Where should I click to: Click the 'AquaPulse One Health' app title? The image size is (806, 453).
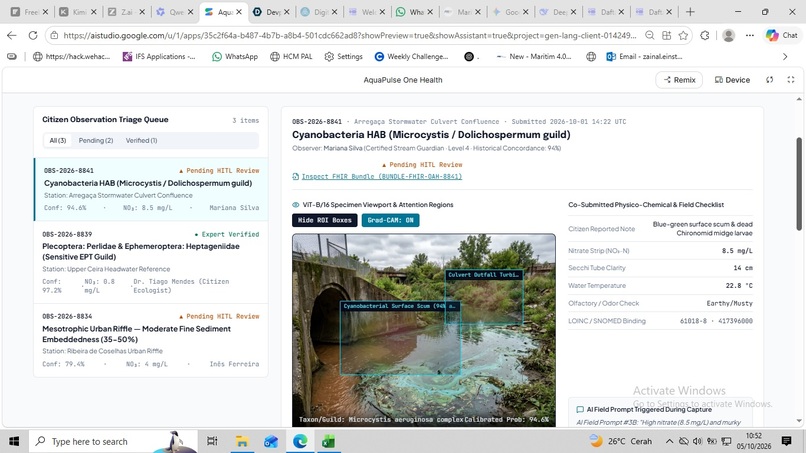[402, 80]
